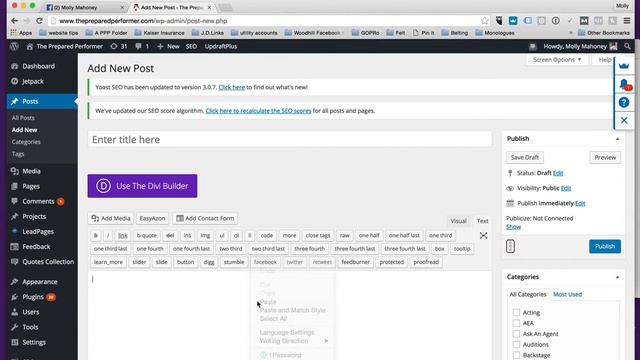
Task: Edit Visibility setting link
Action: (x=566, y=188)
